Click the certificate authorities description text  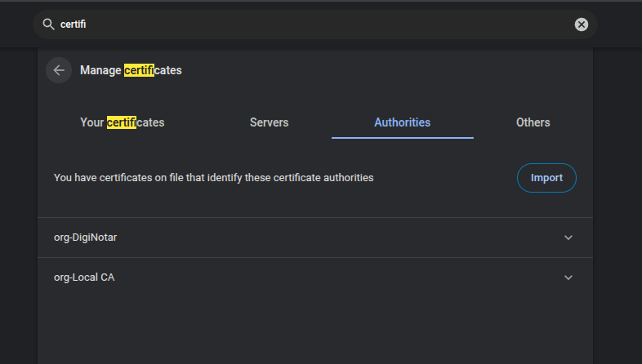[213, 178]
